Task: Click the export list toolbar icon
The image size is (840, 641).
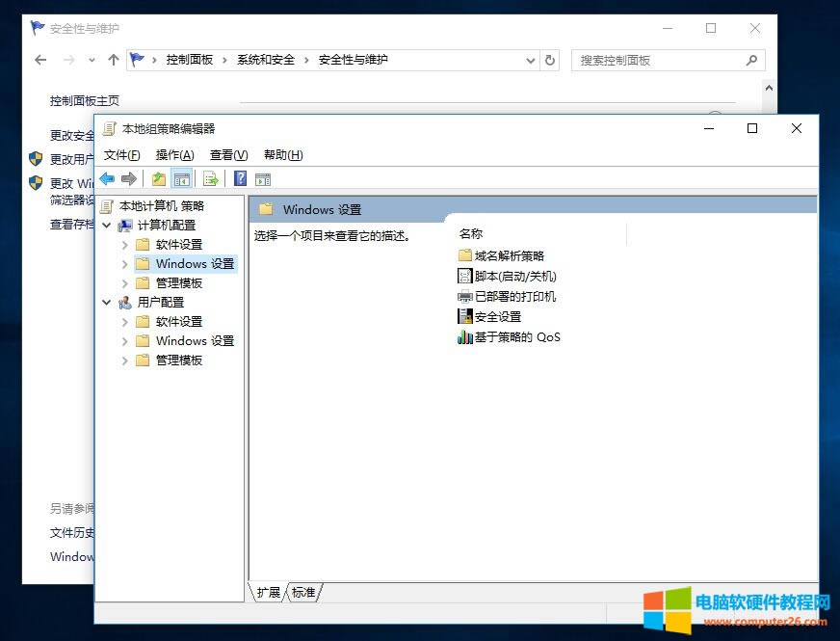Action: [210, 177]
